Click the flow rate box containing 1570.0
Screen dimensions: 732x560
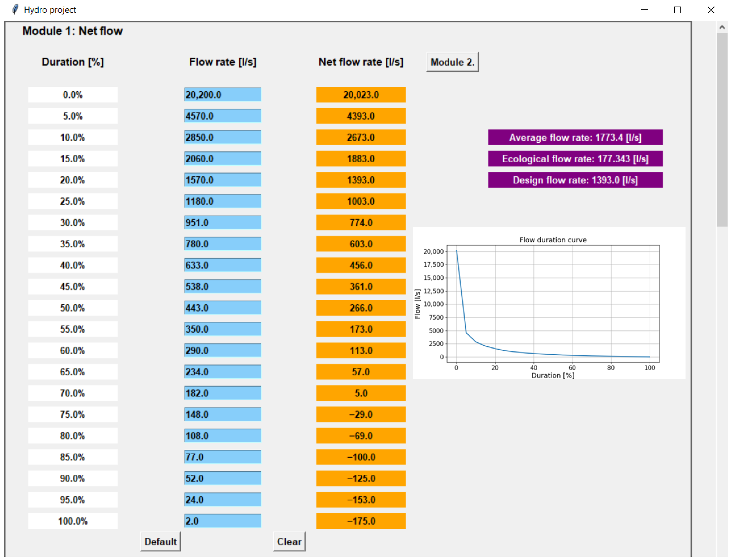coord(222,180)
